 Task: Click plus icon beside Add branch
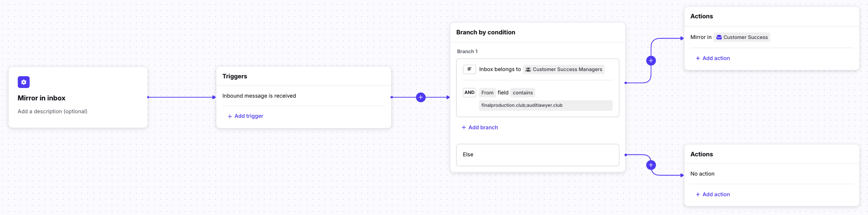coord(464,127)
